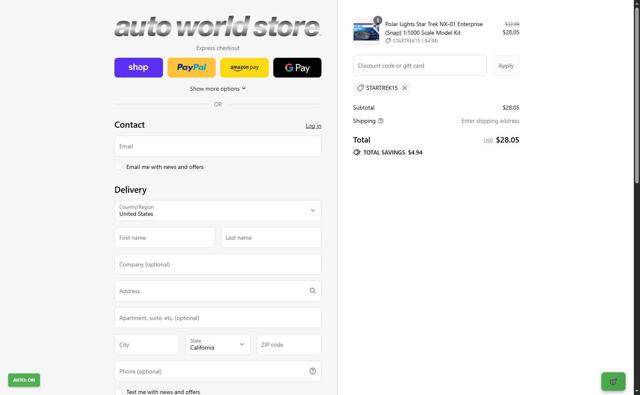Viewport: 640px width, 395px height.
Task: Pay with the Shop Pay button
Action: point(138,67)
